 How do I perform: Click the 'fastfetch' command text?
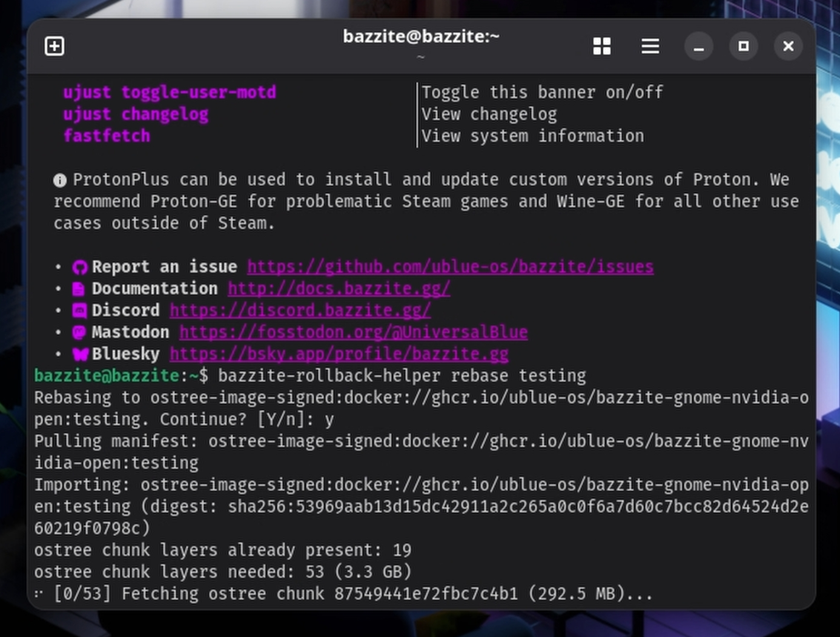107,136
